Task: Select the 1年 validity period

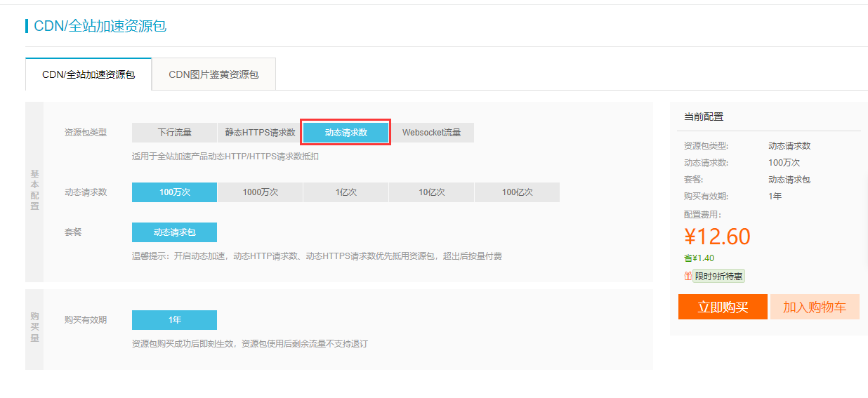Action: (174, 320)
